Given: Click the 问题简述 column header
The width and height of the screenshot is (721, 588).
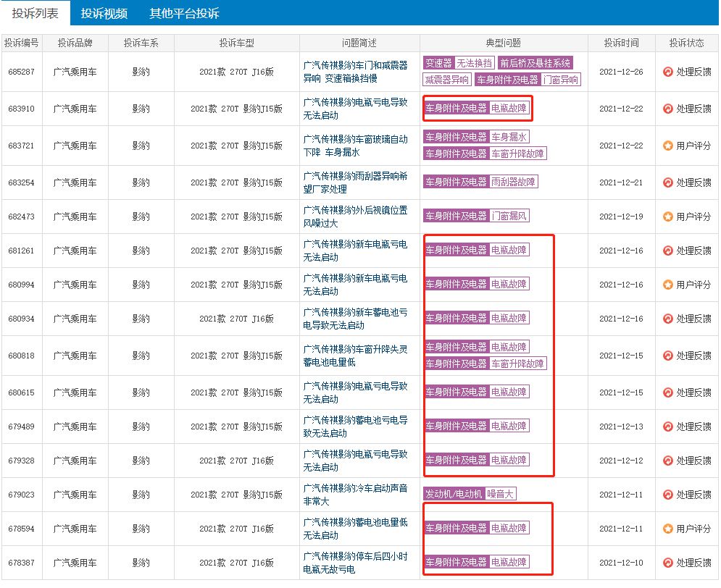Looking at the screenshot, I should pos(359,43).
